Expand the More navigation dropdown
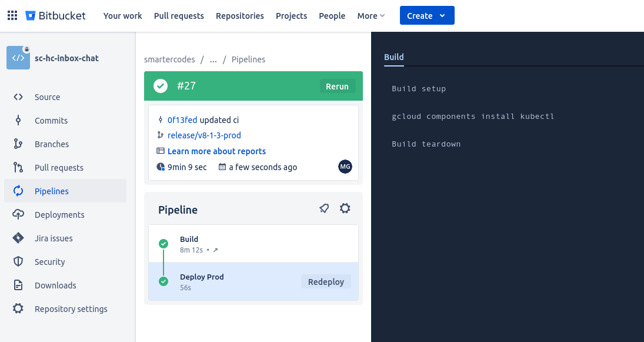The width and height of the screenshot is (644, 342). pyautogui.click(x=371, y=16)
